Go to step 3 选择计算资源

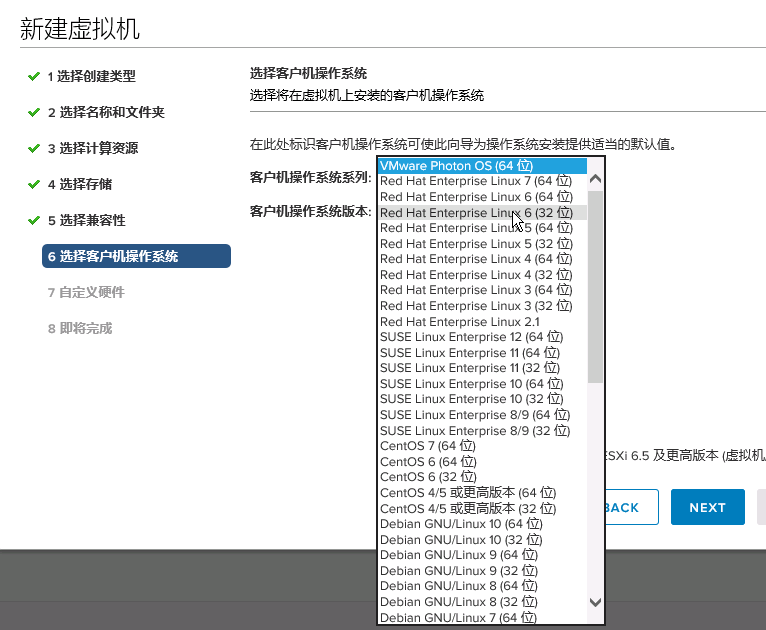pyautogui.click(x=93, y=148)
